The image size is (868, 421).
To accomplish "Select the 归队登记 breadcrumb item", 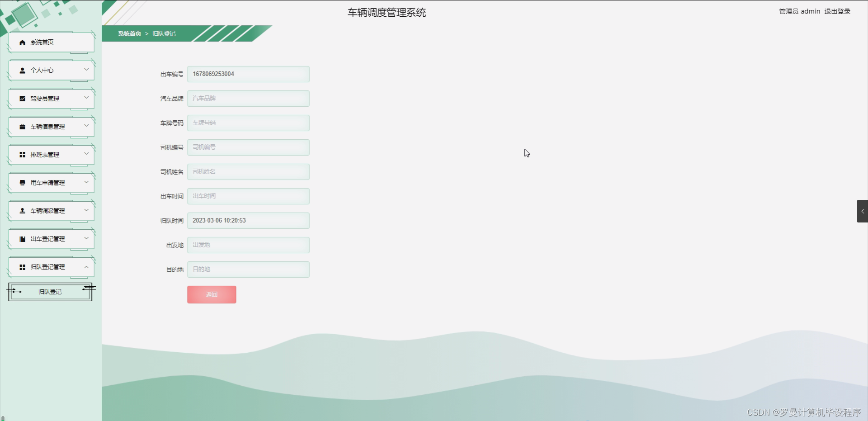I will (x=163, y=33).
